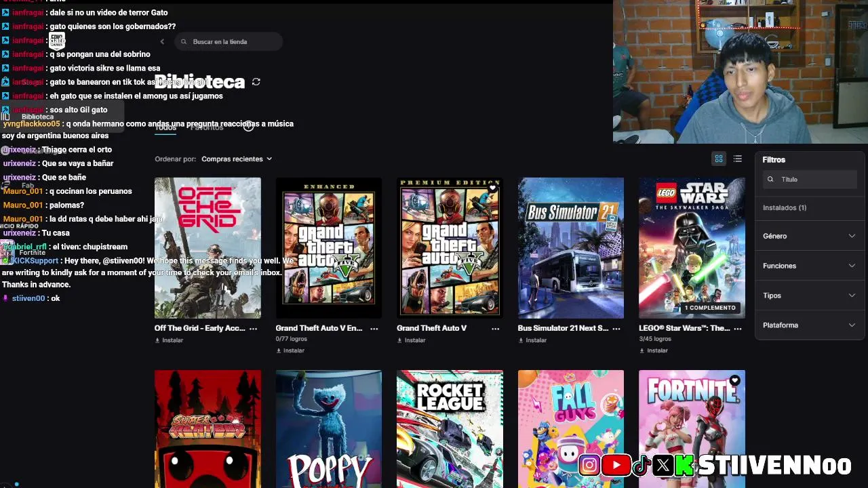Go back with the arrow beside search
This screenshot has height=488, width=868.
point(162,42)
